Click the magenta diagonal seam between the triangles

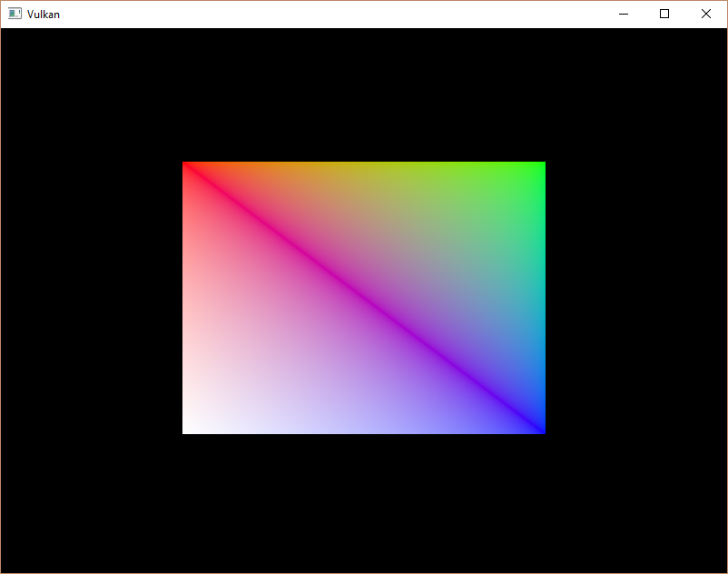point(363,297)
